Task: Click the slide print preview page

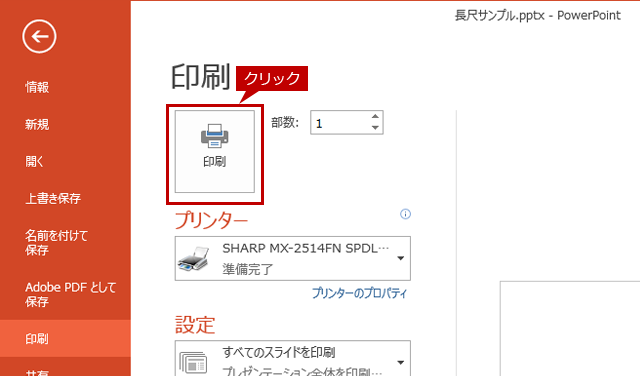Action: pyautogui.click(x=570, y=328)
